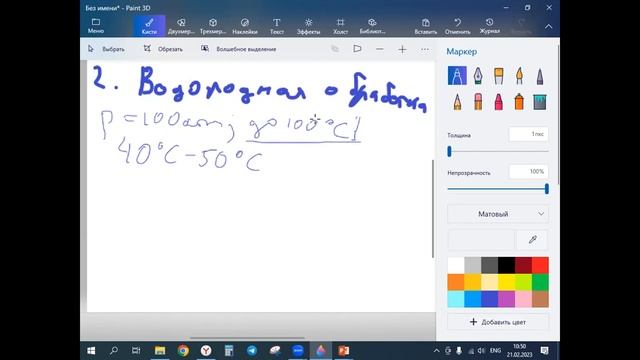Image resolution: width=640 pixels, height=360 pixels.
Task: Zoom in with the plus button
Action: click(402, 49)
